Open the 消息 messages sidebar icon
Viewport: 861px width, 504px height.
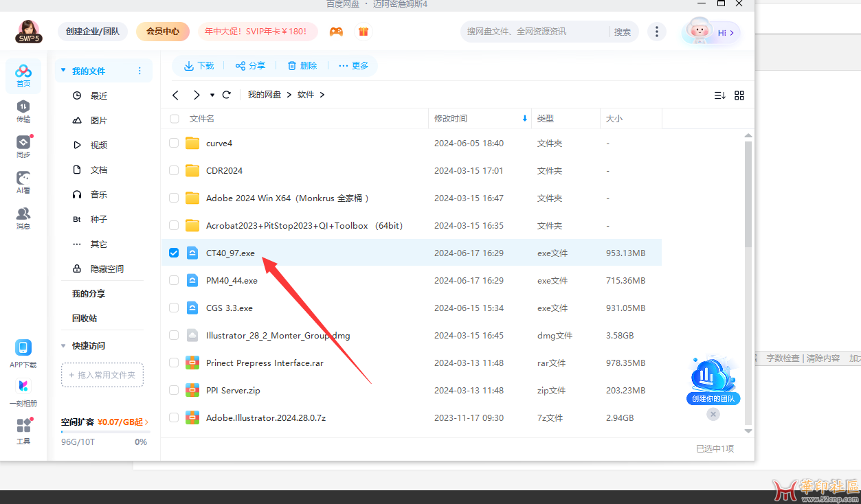point(23,218)
